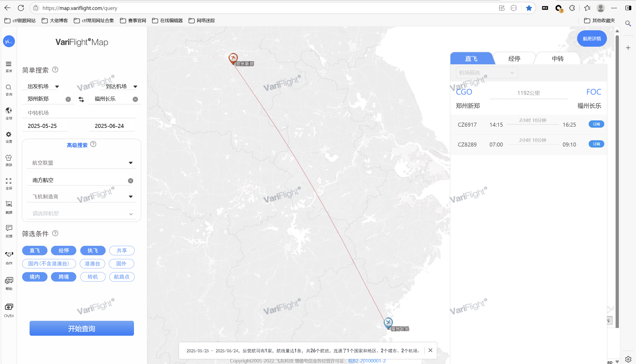Click the Ch/En language switch icon

[9, 307]
